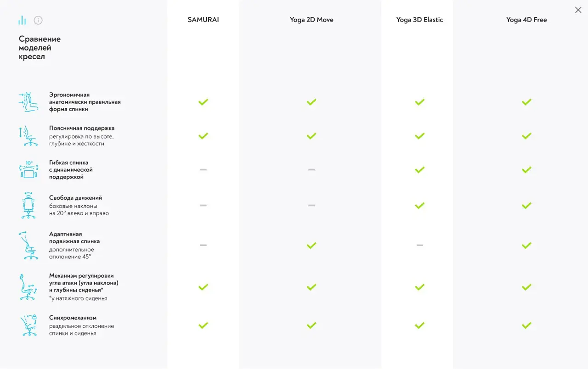Click the 'Поясничная поддержка' feature label

point(82,128)
